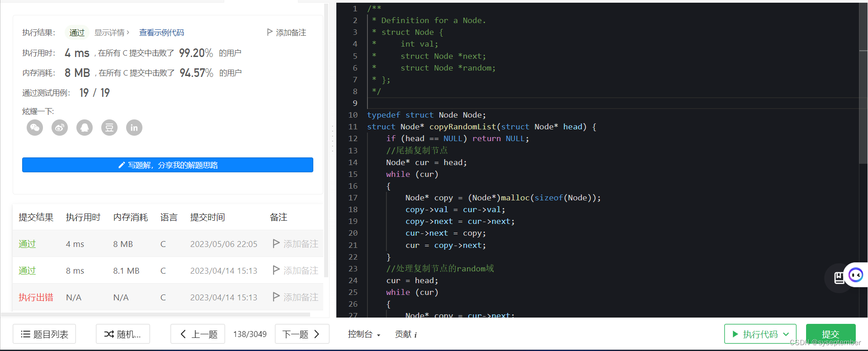Open dropdown arrow on 执行代码 button
Screen dimensions: 868x351
tap(786, 334)
